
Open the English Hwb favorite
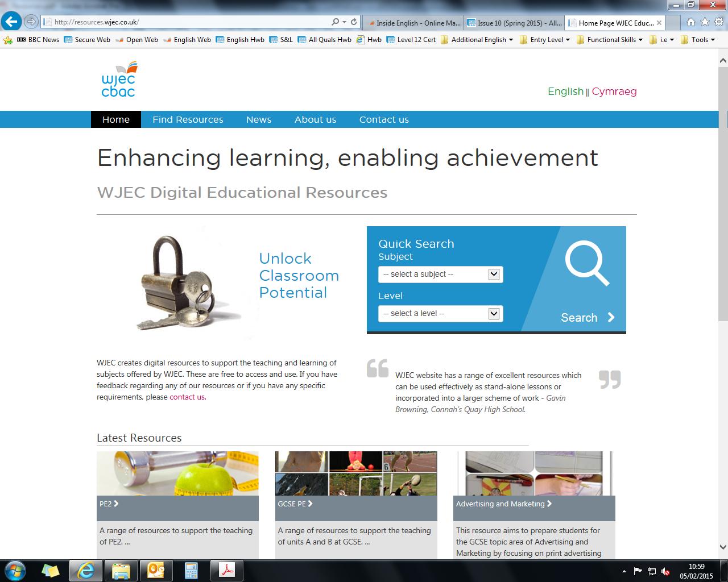[x=240, y=40]
